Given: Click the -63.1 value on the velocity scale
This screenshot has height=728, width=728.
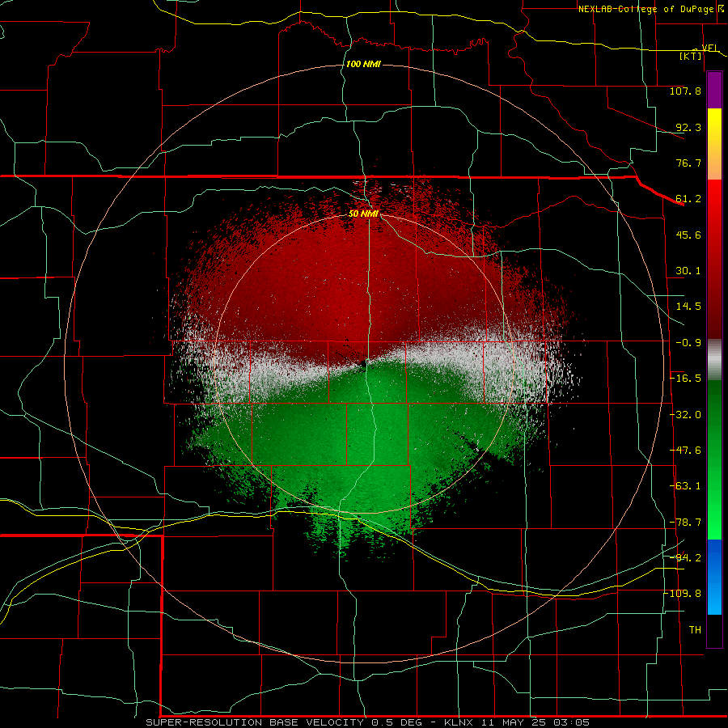Looking at the screenshot, I should click(685, 486).
